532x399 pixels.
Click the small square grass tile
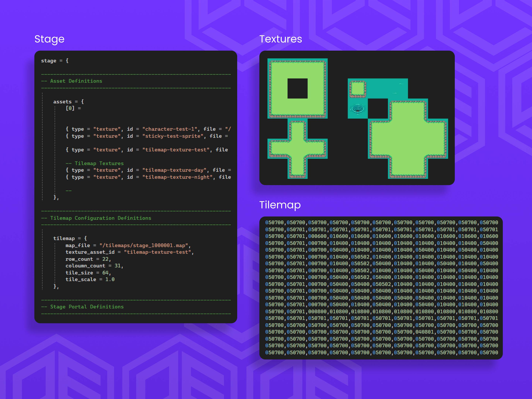358,89
